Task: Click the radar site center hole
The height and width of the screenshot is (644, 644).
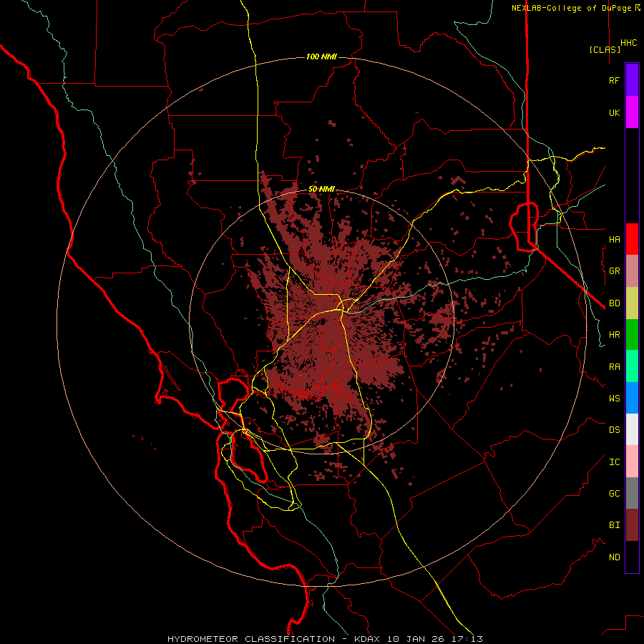Action: (323, 321)
